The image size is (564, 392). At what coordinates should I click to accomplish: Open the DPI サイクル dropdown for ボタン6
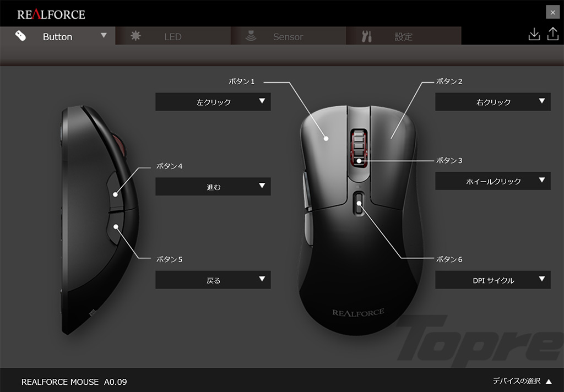[493, 280]
